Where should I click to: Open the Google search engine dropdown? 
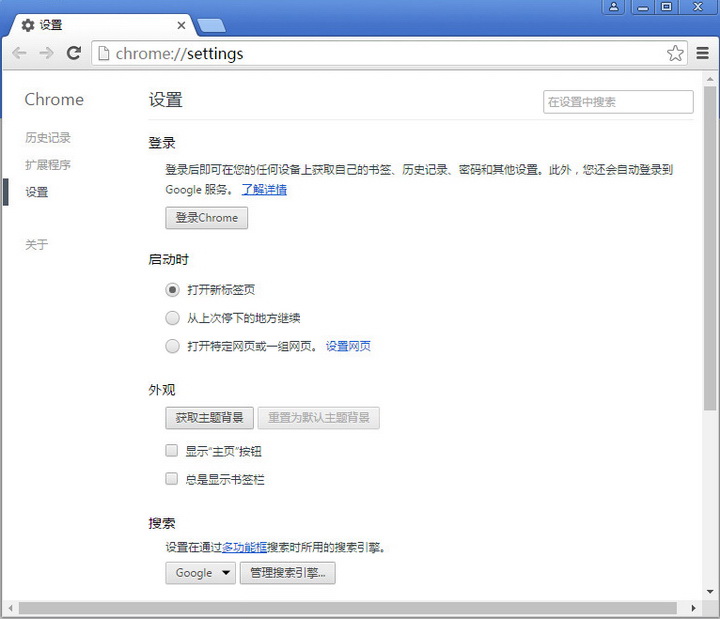coord(200,573)
